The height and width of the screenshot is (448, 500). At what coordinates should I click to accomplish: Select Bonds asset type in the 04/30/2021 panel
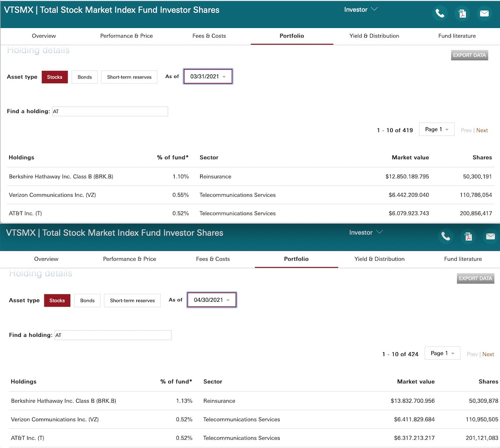point(87,300)
